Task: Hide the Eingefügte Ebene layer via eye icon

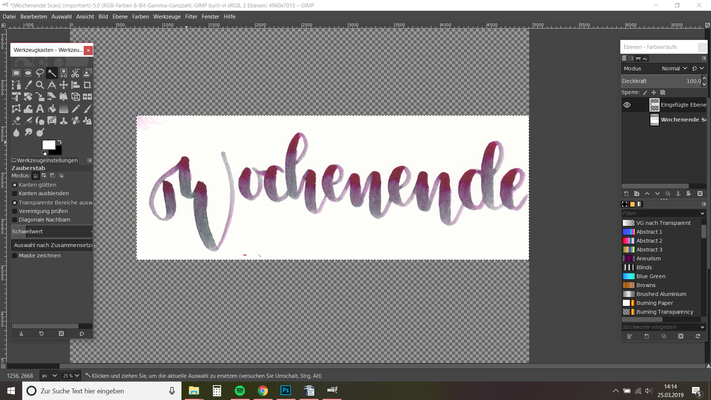Action: (x=627, y=104)
